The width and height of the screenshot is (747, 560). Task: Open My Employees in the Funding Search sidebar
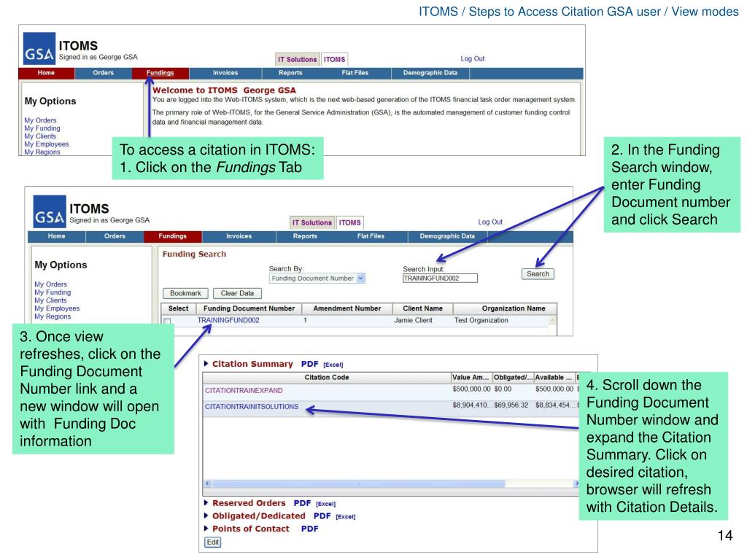57,308
